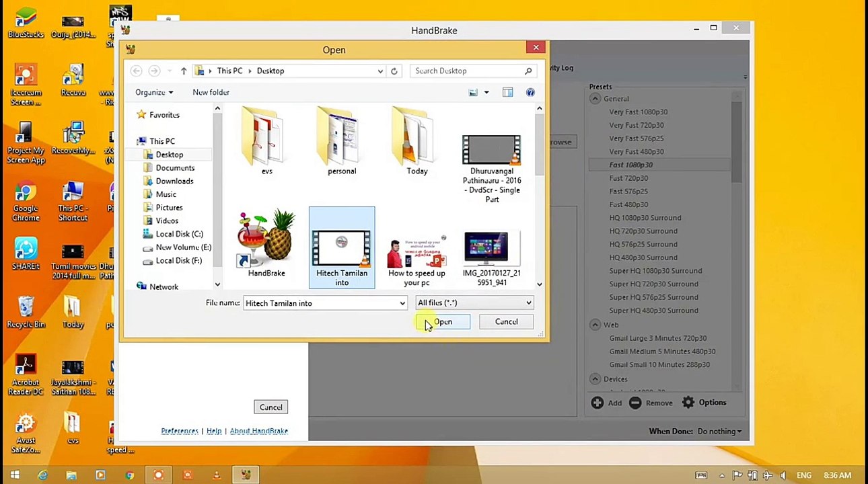Open Documents in the navigation tree

pyautogui.click(x=175, y=168)
